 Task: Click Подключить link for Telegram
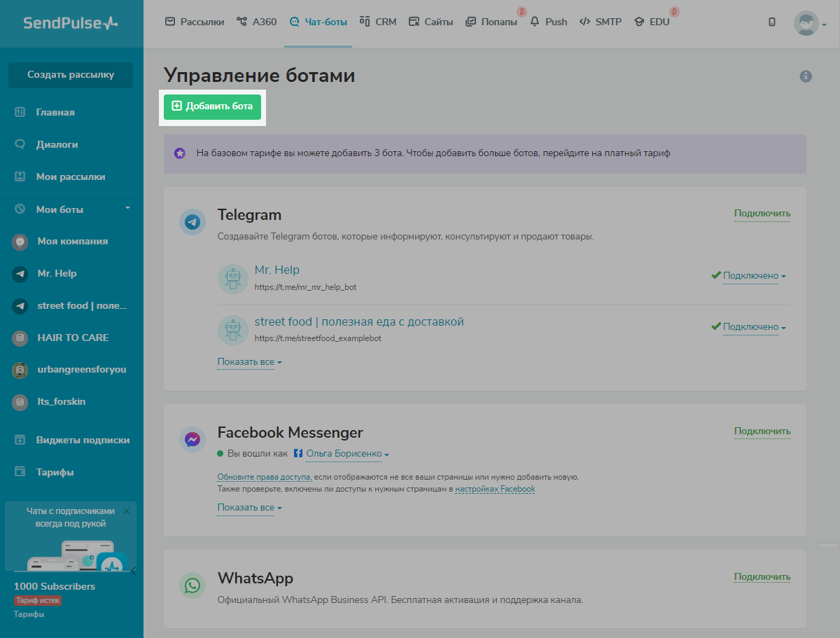click(762, 214)
